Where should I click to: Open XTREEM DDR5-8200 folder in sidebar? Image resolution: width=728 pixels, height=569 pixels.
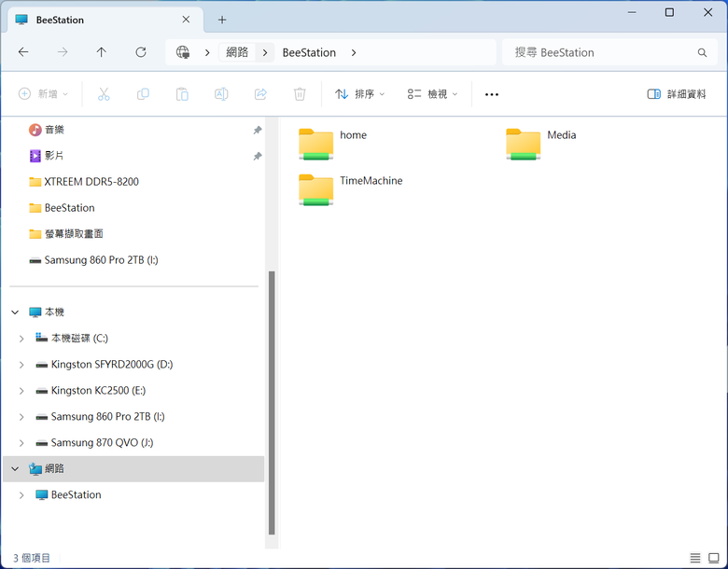[84, 182]
